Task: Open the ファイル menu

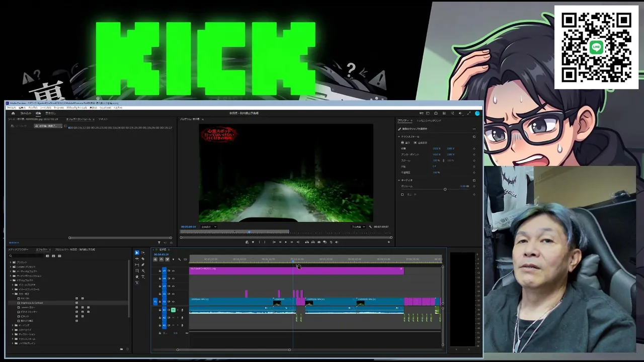Action: pyautogui.click(x=11, y=108)
